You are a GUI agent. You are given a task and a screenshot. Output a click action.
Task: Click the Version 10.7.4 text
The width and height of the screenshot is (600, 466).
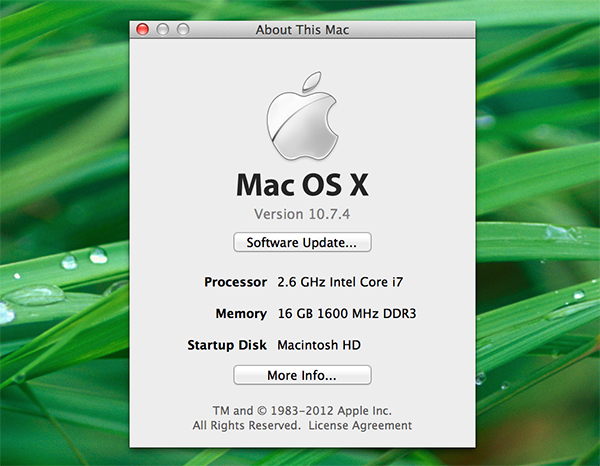click(302, 214)
